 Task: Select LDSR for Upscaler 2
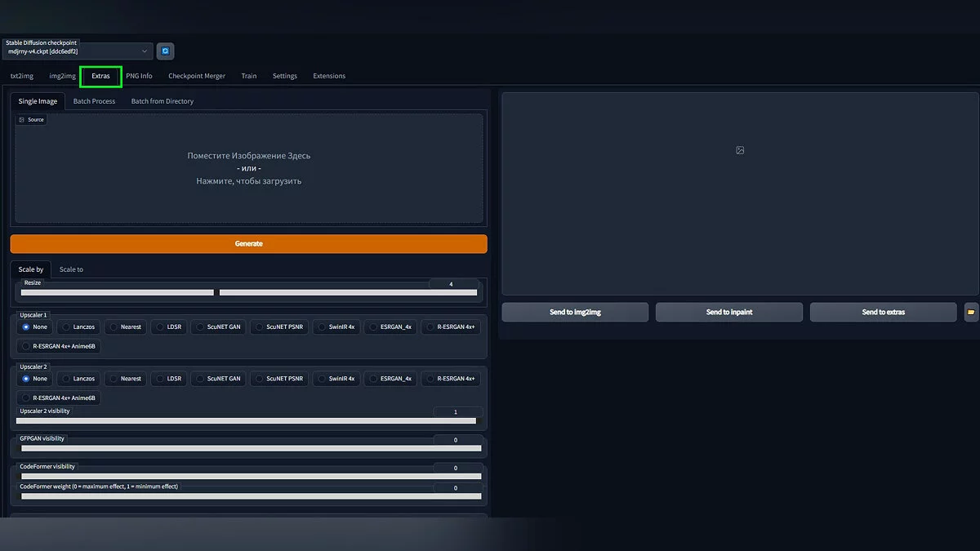click(169, 379)
